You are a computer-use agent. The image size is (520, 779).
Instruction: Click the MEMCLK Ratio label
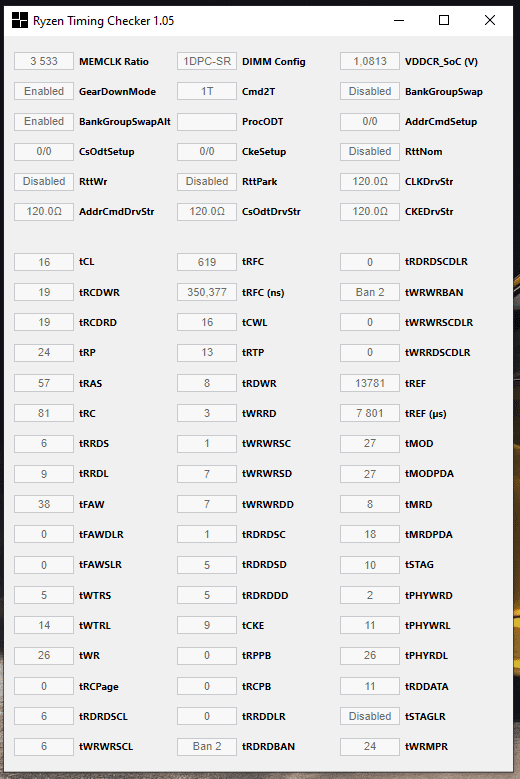(114, 62)
